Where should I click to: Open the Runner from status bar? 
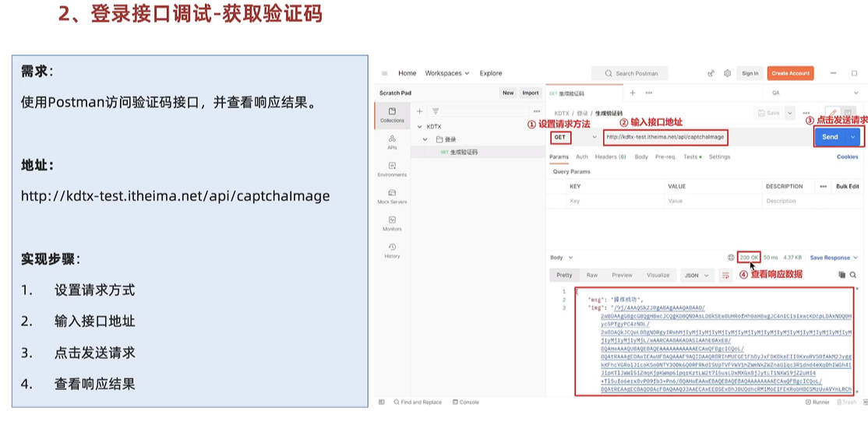pyautogui.click(x=817, y=402)
